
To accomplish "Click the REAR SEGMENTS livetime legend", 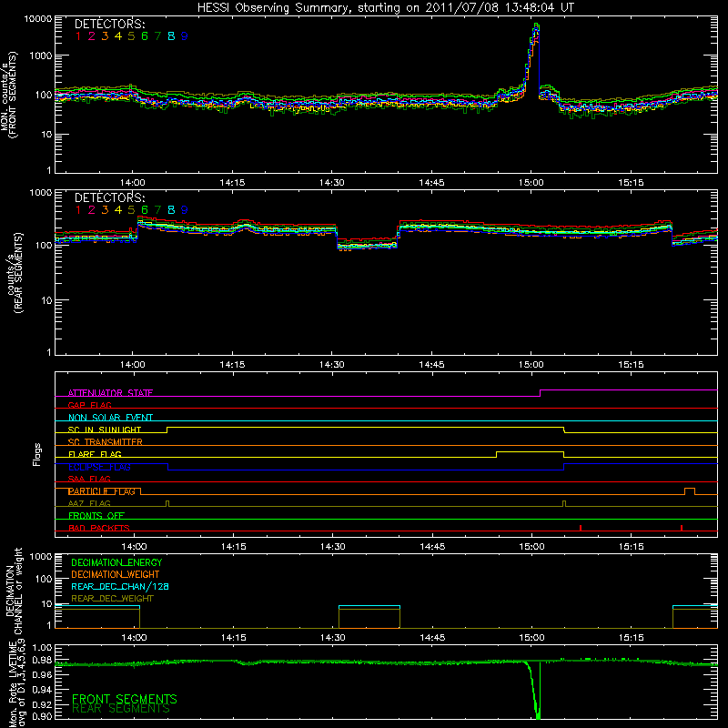I will pos(121,709).
